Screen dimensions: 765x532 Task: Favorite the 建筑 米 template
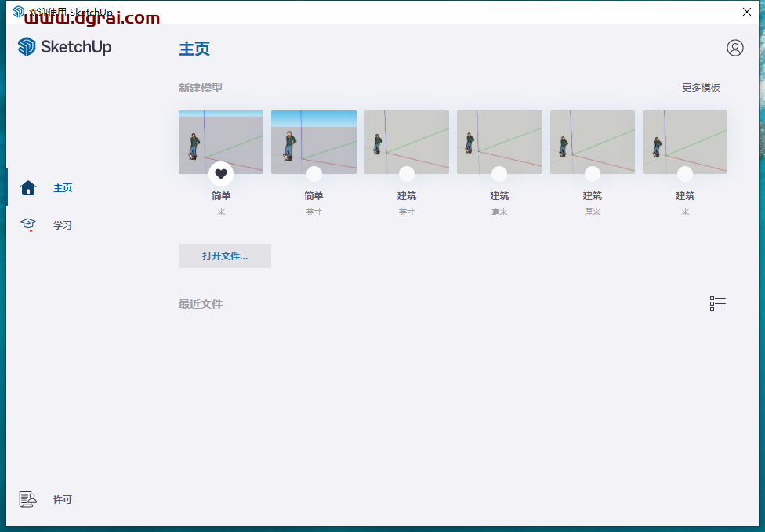click(685, 174)
